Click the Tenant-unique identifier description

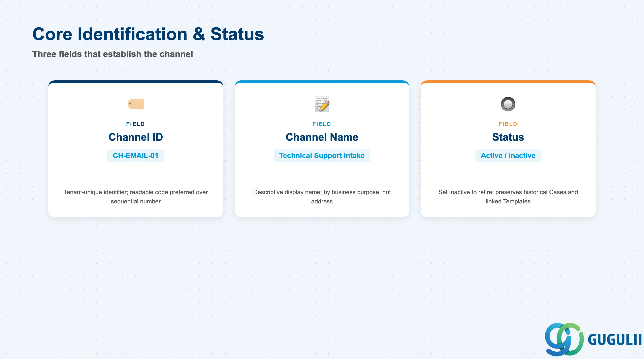(135, 196)
